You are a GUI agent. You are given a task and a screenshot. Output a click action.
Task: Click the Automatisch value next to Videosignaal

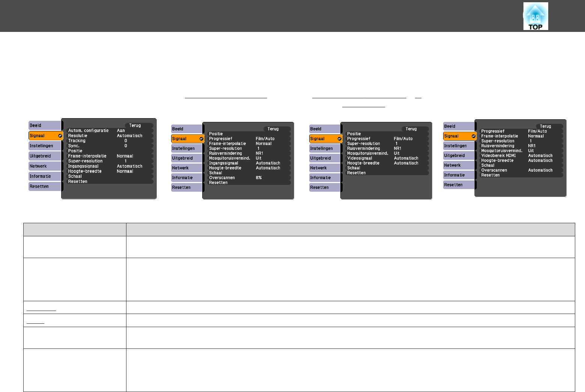click(406, 158)
